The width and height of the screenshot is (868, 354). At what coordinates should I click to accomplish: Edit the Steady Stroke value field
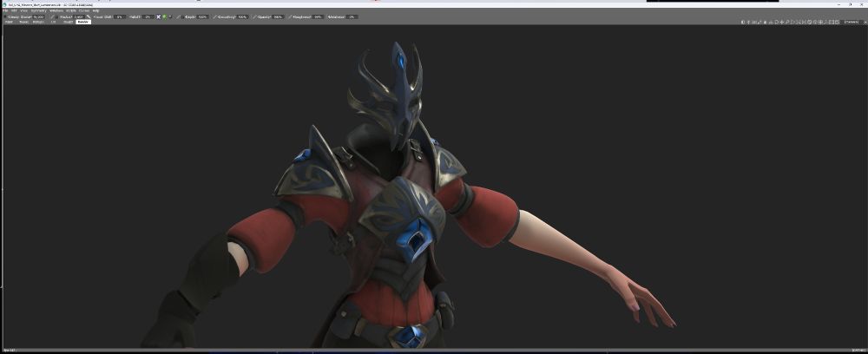pyautogui.click(x=38, y=16)
